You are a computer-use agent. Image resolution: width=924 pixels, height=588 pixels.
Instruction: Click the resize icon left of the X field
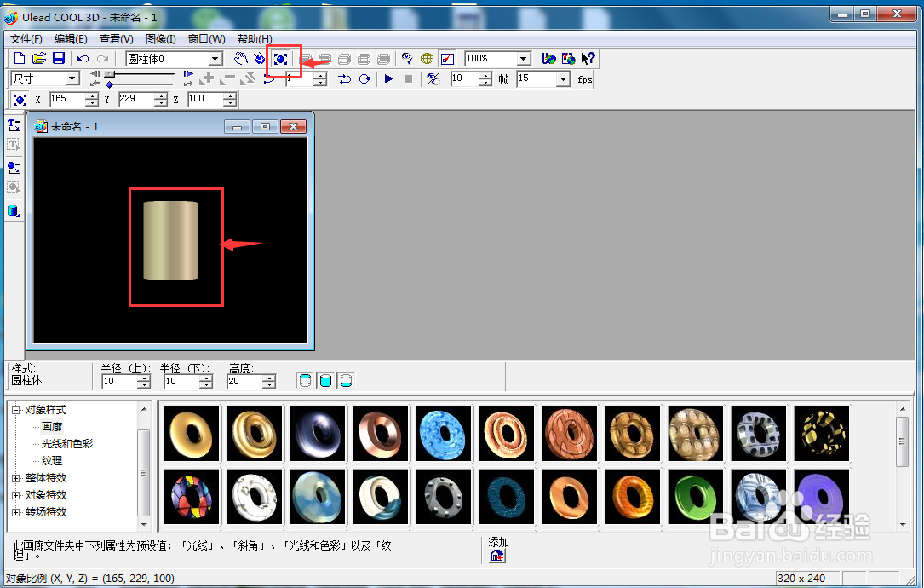(x=20, y=100)
